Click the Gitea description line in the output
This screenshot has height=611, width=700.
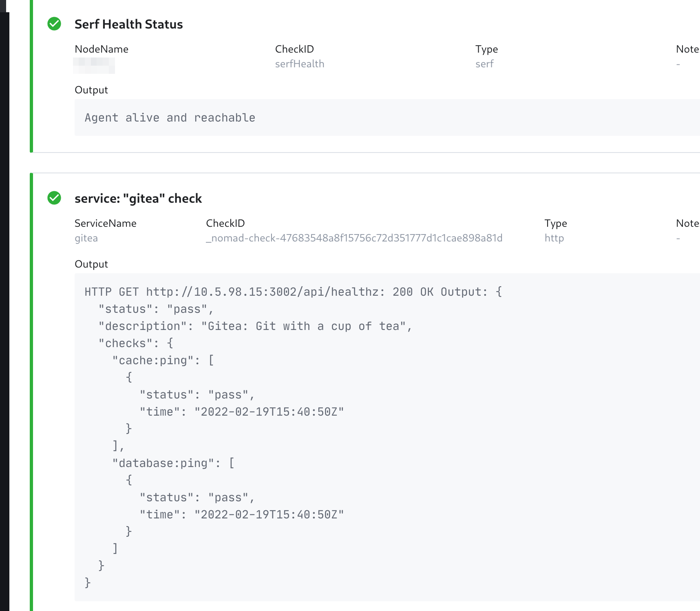click(x=255, y=326)
